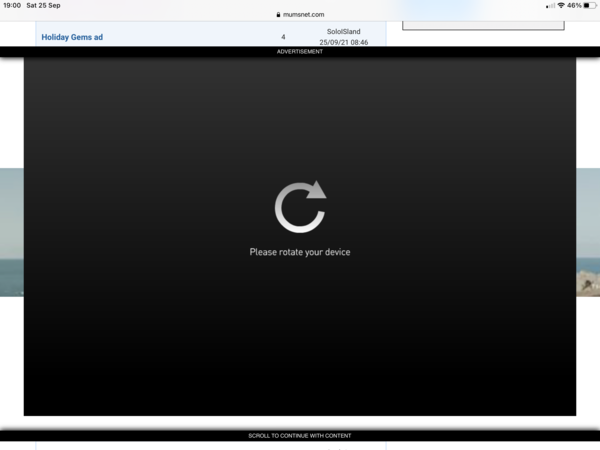Tap the SololSland poster name
Image resolution: width=600 pixels, height=450 pixels.
(344, 31)
